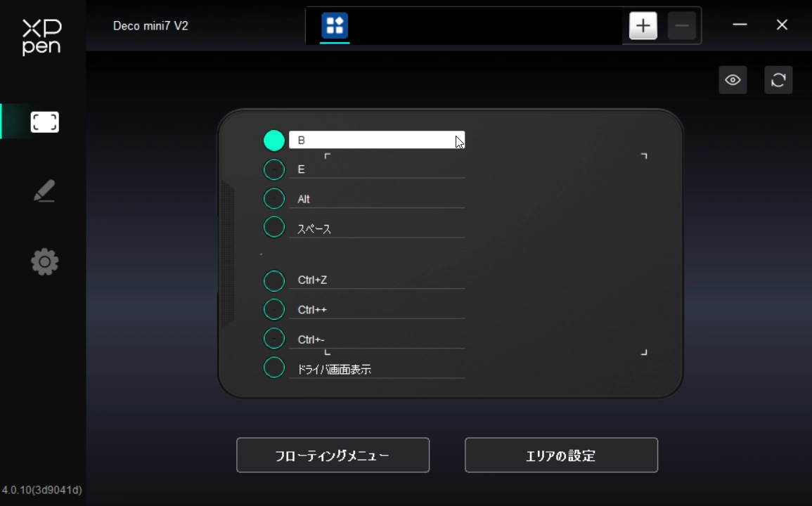
Task: Open the フローティングメニュー panel
Action: coord(333,455)
